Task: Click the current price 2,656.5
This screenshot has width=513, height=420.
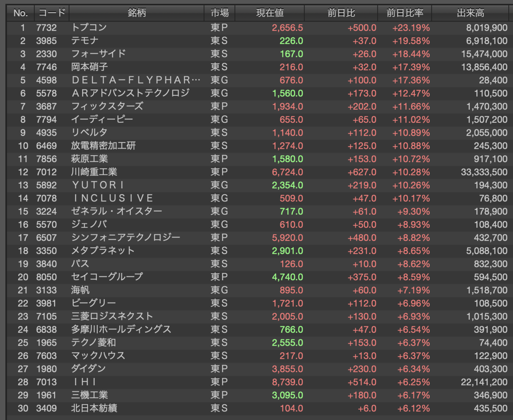Action: pyautogui.click(x=287, y=28)
